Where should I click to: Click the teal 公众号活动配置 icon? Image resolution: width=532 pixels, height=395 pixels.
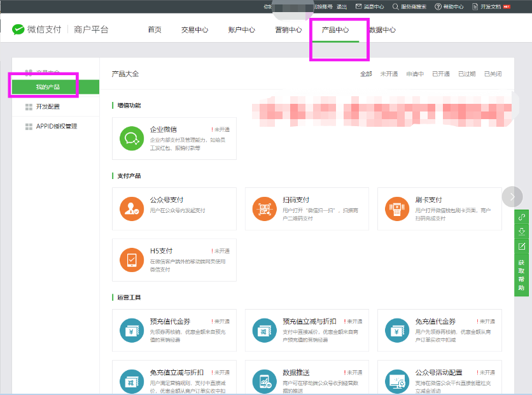click(x=397, y=382)
